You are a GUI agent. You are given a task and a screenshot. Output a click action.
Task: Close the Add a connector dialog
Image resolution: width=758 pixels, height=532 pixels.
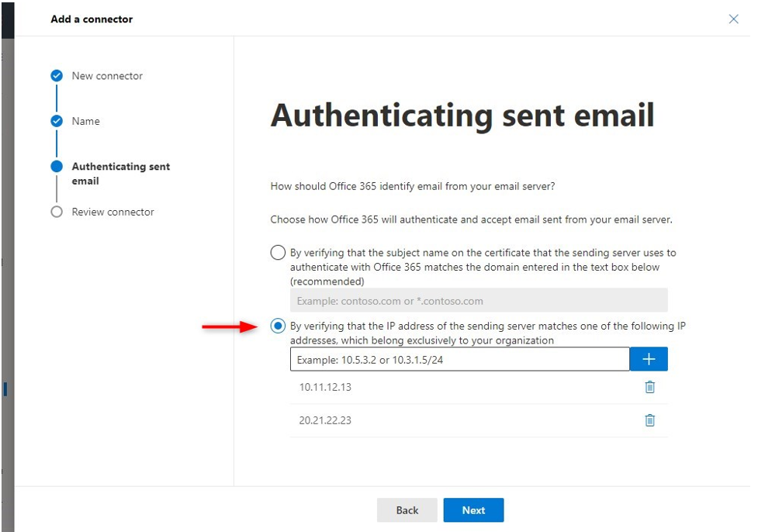point(733,19)
